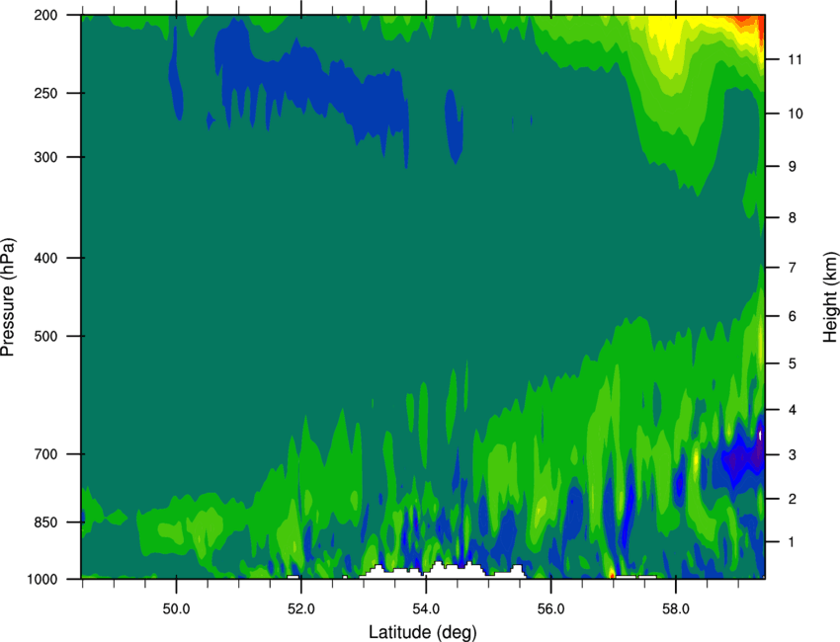
Task: Click the 50.0 latitude tick label
Action: pyautogui.click(x=176, y=609)
